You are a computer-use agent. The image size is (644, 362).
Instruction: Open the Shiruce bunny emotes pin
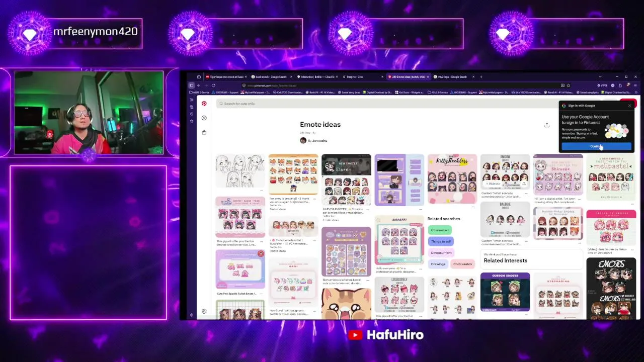[558, 174]
